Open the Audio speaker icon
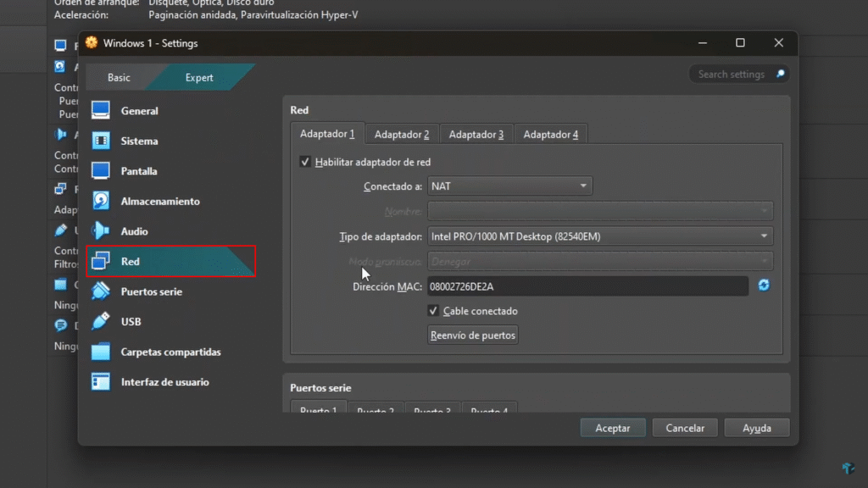Screen dimensions: 868x488 [x=101, y=231]
